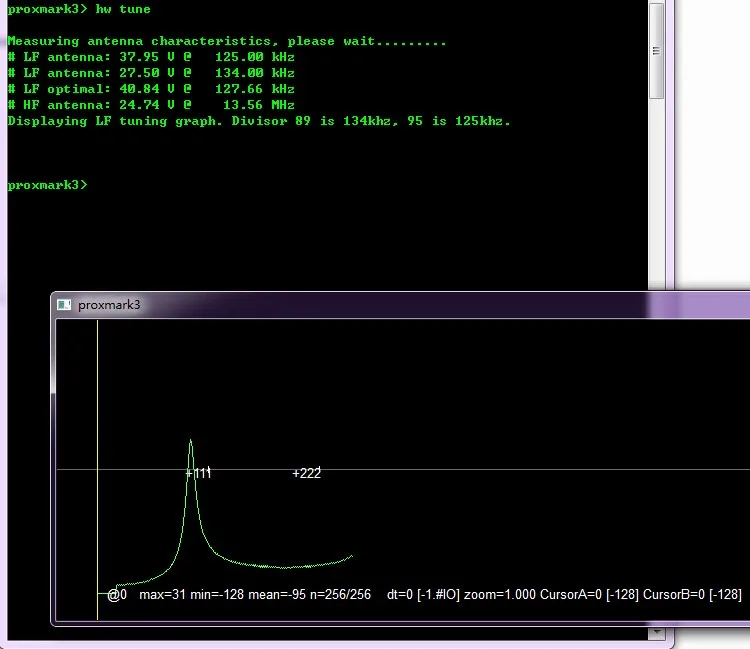Screen dimensions: 750x649
Task: Click the 'CursorA=0 [-128]' readout
Action: click(589, 594)
